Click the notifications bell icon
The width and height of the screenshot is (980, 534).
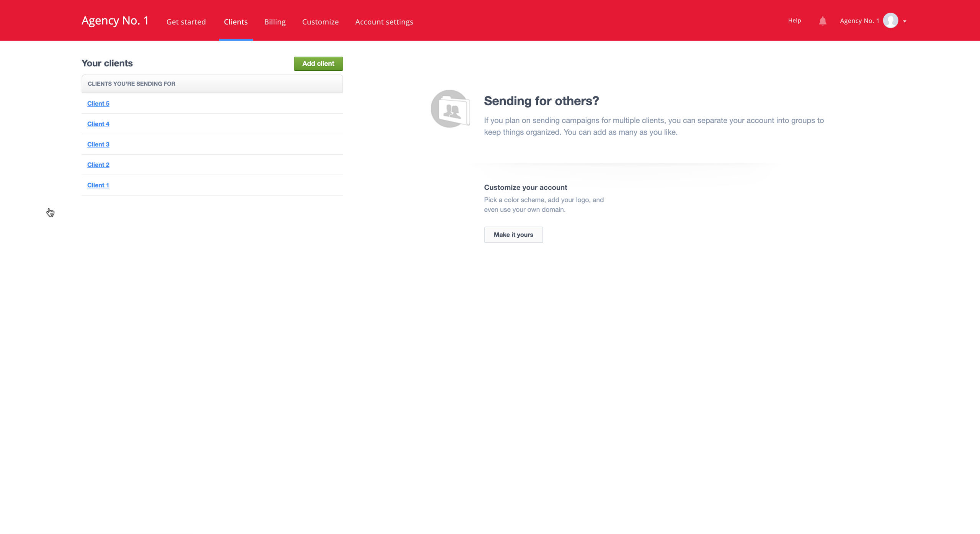[x=822, y=21]
